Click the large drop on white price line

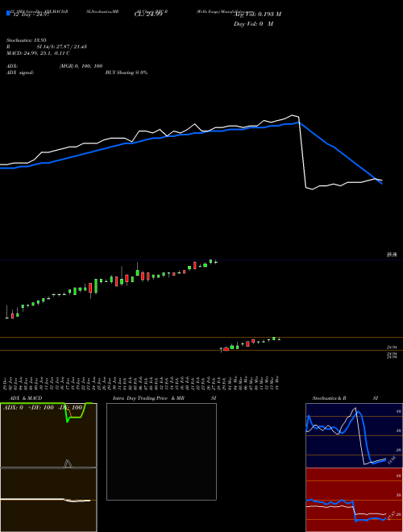(302, 152)
